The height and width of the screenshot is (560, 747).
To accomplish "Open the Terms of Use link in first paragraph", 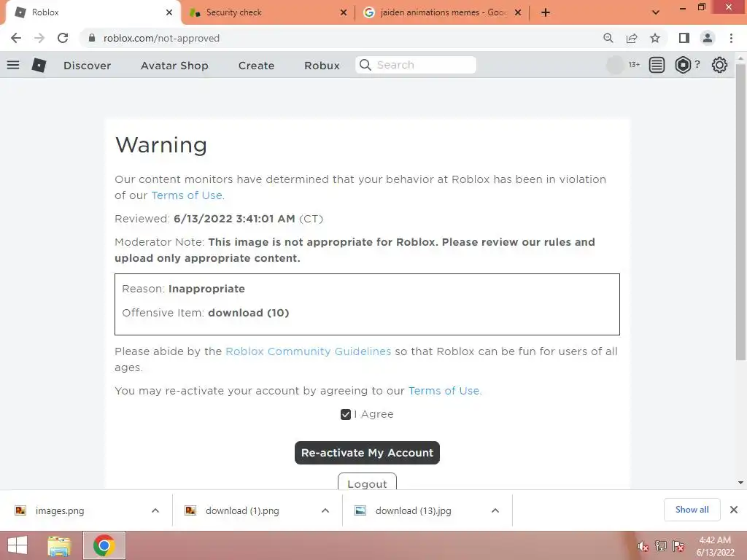I will [x=187, y=195].
